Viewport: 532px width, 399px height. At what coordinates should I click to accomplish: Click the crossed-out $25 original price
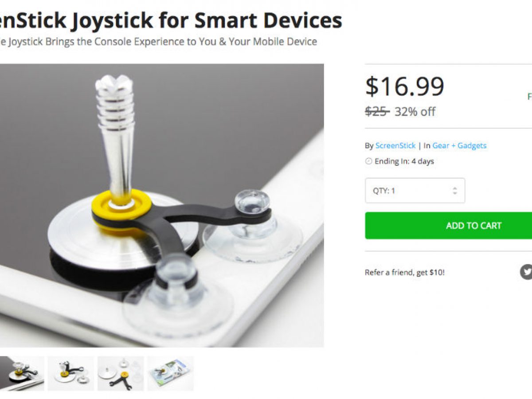[x=377, y=111]
